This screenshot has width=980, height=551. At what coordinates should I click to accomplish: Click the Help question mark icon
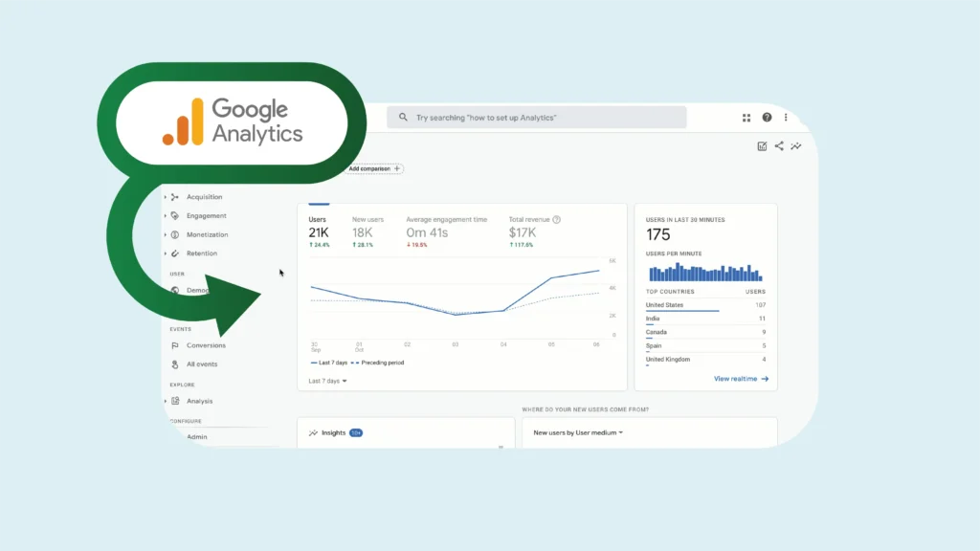click(x=767, y=118)
